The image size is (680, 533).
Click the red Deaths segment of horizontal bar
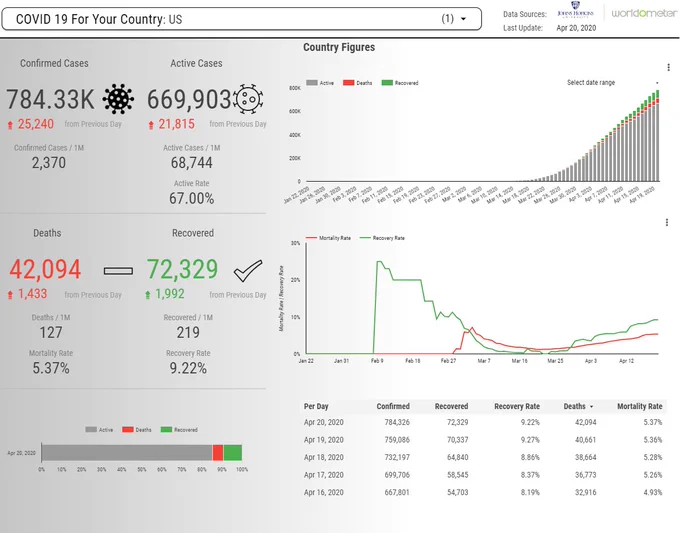[218, 453]
